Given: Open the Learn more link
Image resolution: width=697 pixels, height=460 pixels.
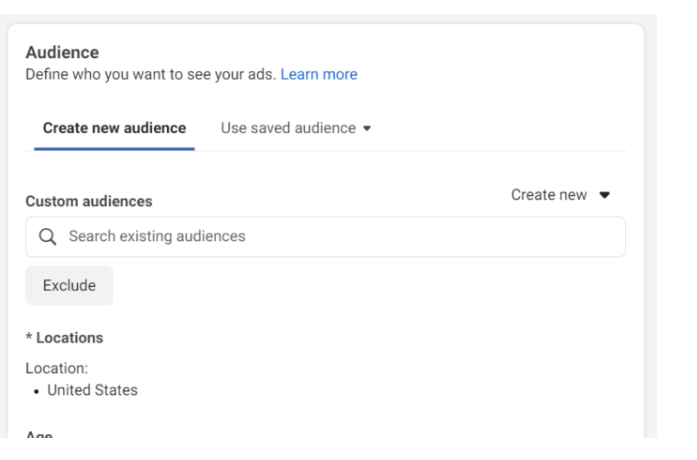Looking at the screenshot, I should click(x=319, y=74).
